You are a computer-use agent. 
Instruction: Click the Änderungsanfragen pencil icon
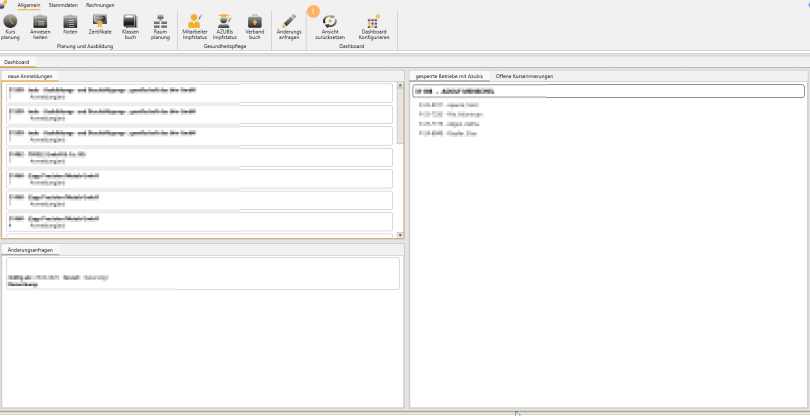coord(289,21)
